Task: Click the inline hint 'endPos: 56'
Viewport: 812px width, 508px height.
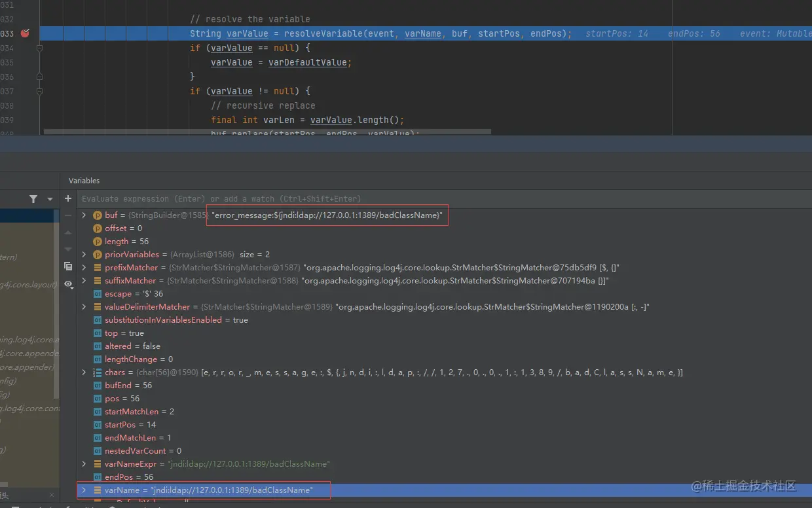Action: (694, 33)
